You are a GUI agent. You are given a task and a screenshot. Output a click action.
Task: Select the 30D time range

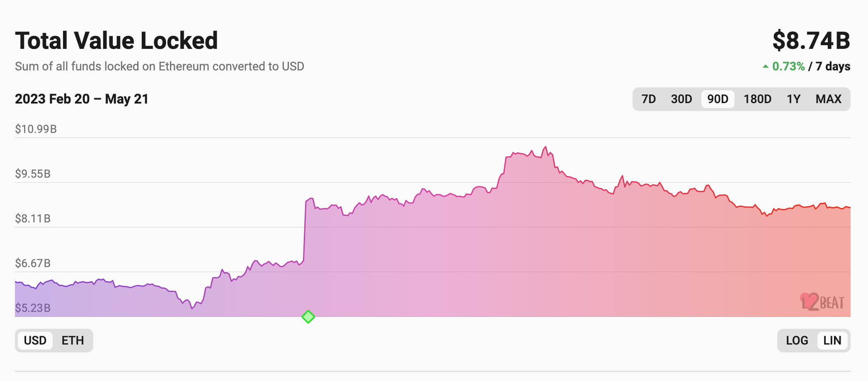point(681,99)
